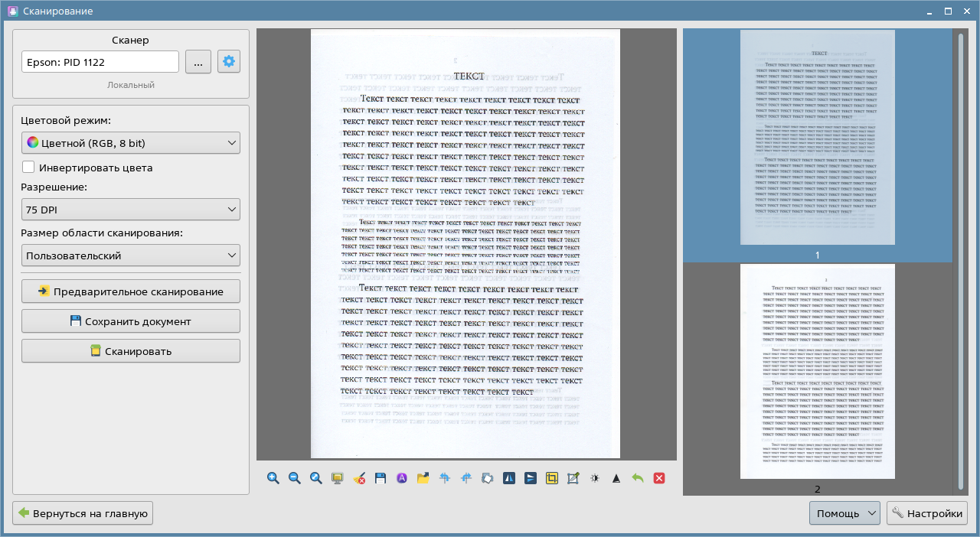The width and height of the screenshot is (980, 537).
Task: Rotate the scanned page right
Action: pos(466,478)
